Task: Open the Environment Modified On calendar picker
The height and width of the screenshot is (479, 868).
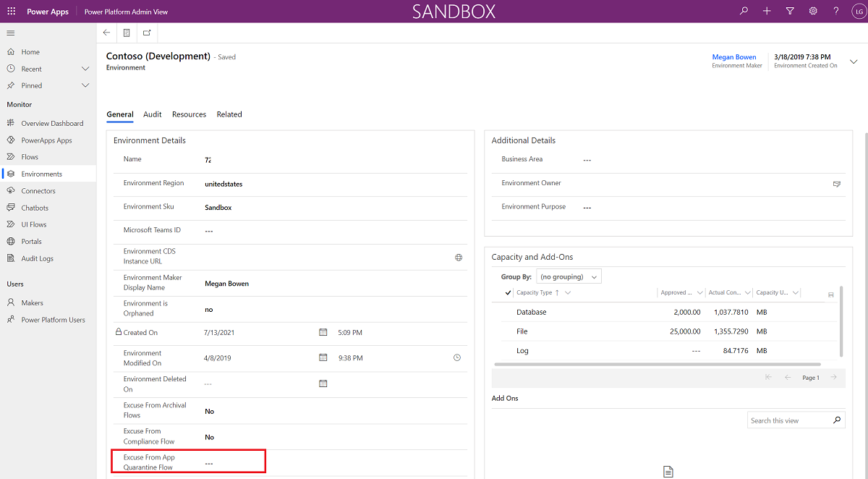Action: (323, 357)
